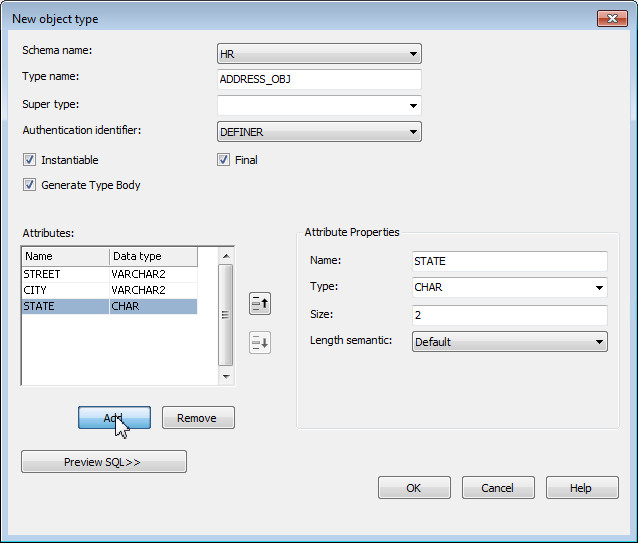Click the Add attribute button
Screen dimensions: 638x543
pos(114,418)
